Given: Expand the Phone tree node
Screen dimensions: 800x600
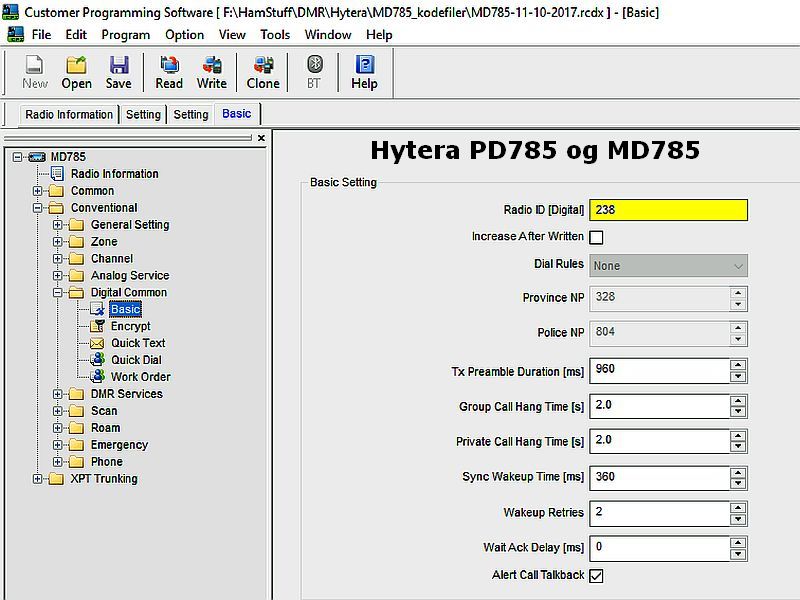Looking at the screenshot, I should [x=58, y=462].
